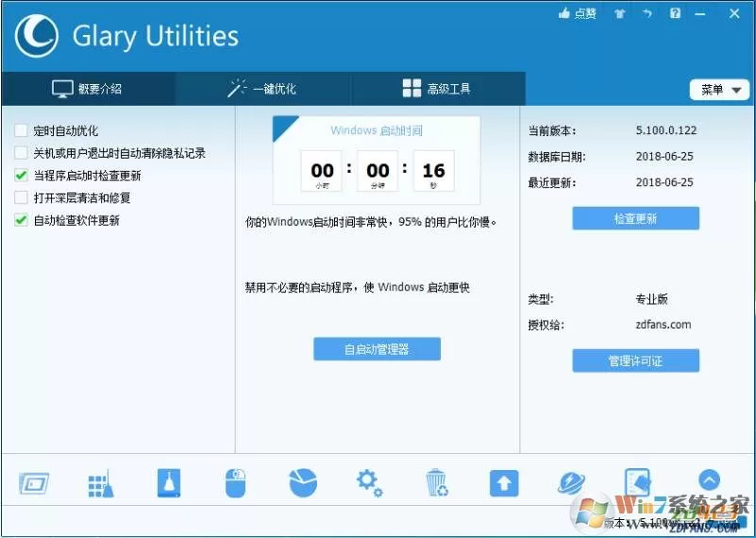The image size is (756, 538).
Task: Enable the 定时自动优化 checkbox
Action: [21, 130]
